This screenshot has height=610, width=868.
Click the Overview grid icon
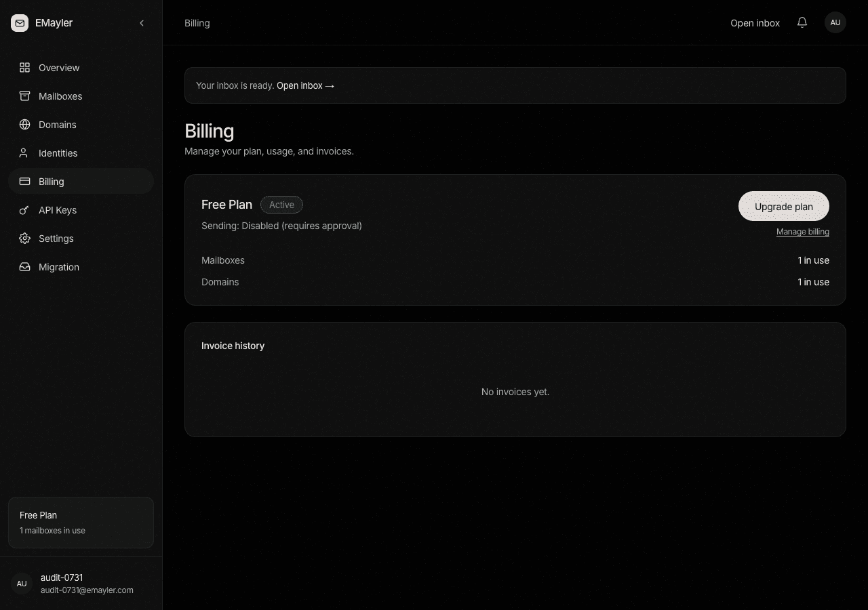[x=24, y=68]
